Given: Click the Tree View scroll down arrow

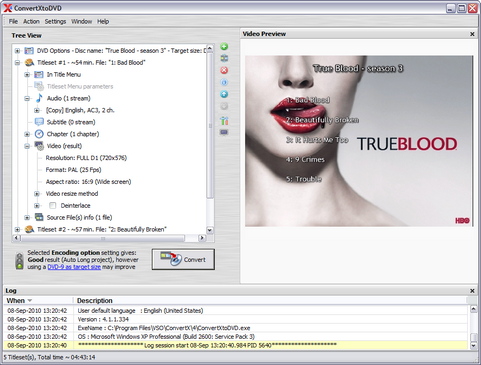Looking at the screenshot, I should [x=210, y=230].
